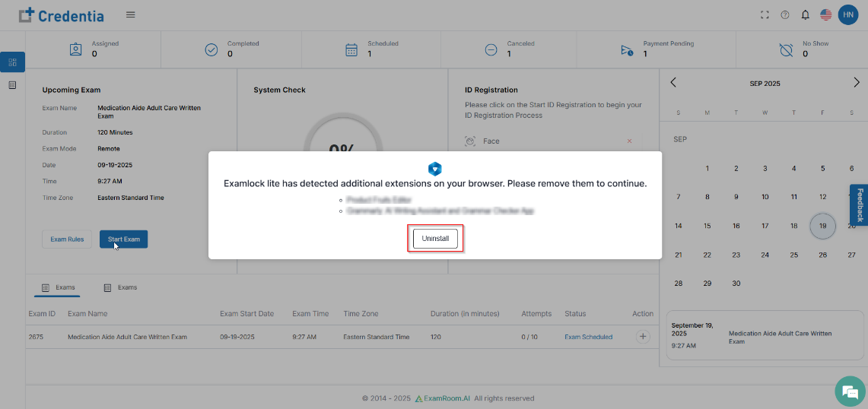Select September 19 on the calendar
This screenshot has height=409, width=868.
click(x=822, y=226)
